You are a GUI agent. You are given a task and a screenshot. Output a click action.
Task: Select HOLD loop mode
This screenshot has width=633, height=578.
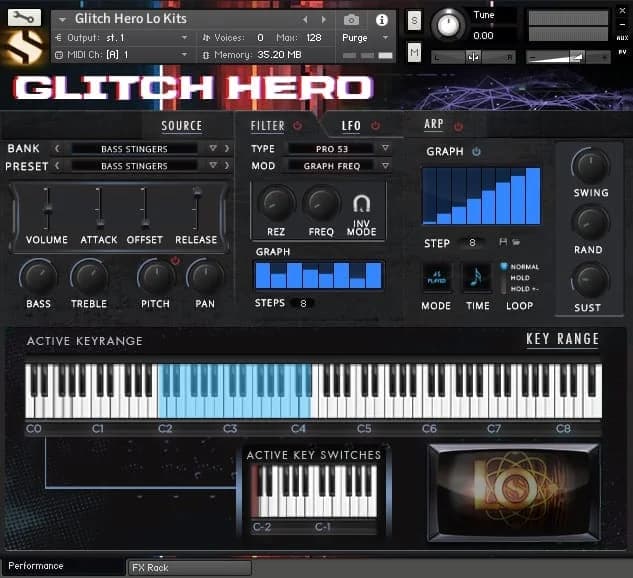pyautogui.click(x=520, y=278)
